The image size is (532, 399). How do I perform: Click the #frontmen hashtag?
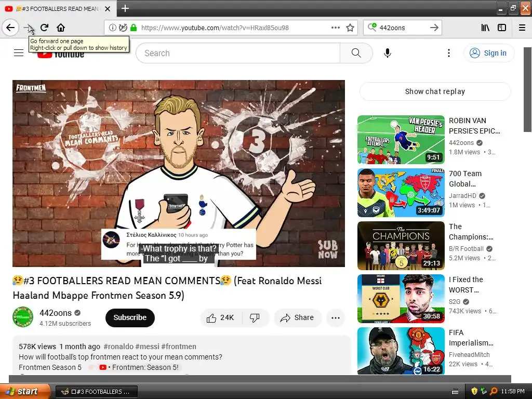tap(179, 347)
